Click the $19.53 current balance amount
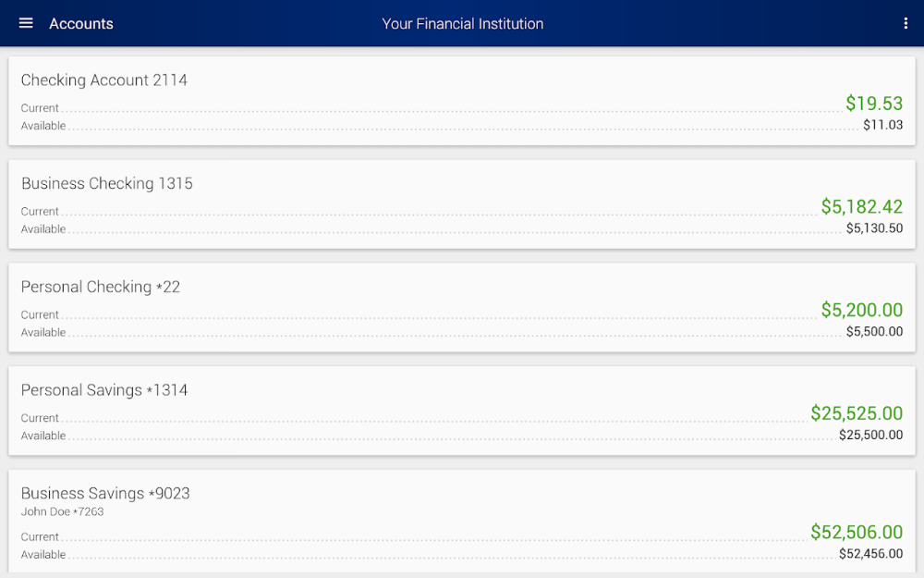The image size is (924, 578). point(874,103)
